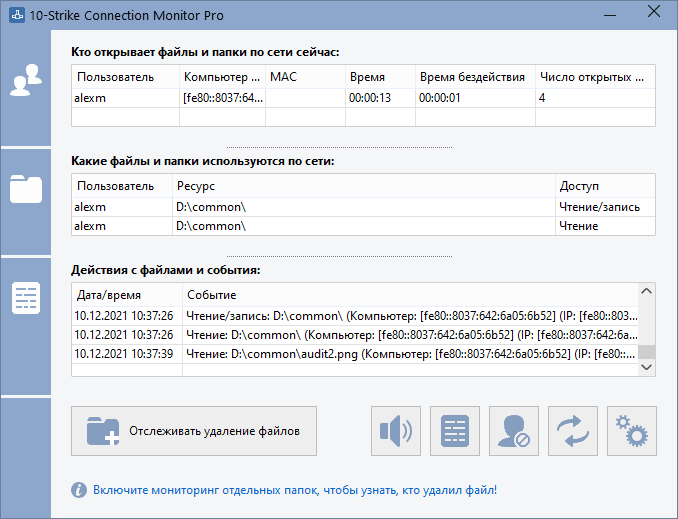
Task: Open settings with the gears button
Action: pos(632,431)
